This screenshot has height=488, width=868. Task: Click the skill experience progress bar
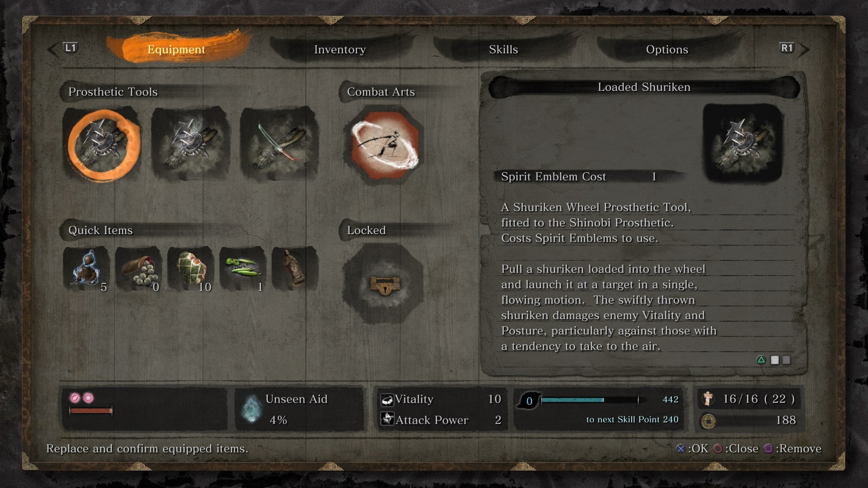click(590, 400)
